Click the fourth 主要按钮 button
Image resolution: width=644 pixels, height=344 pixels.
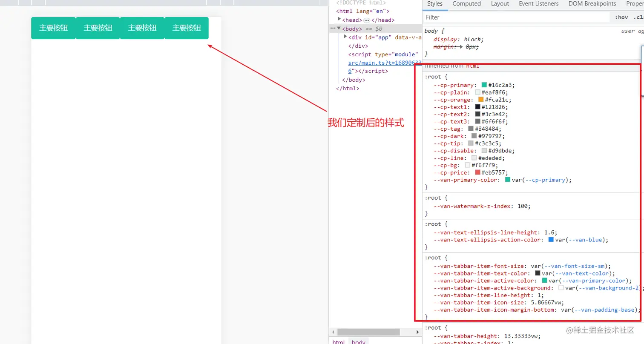187,28
